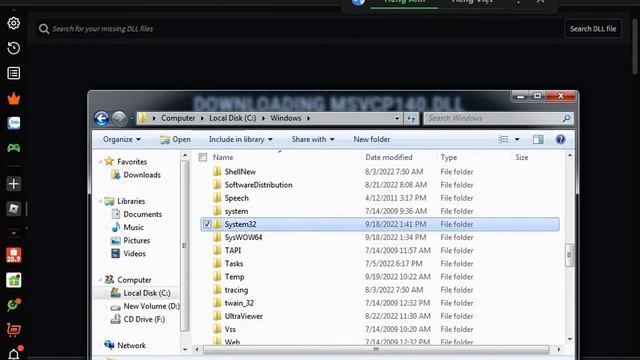
Task: Click the file list vertical scrollbar thumb
Action: click(x=569, y=255)
